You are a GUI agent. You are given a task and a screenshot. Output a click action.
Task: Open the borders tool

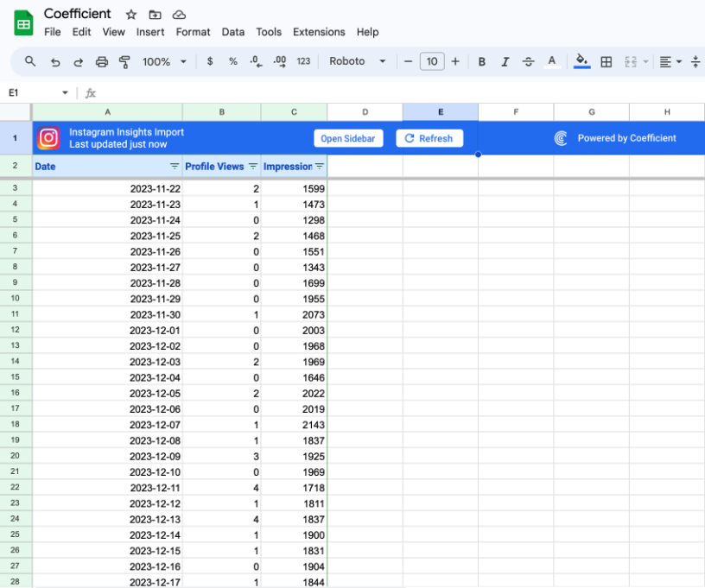606,61
